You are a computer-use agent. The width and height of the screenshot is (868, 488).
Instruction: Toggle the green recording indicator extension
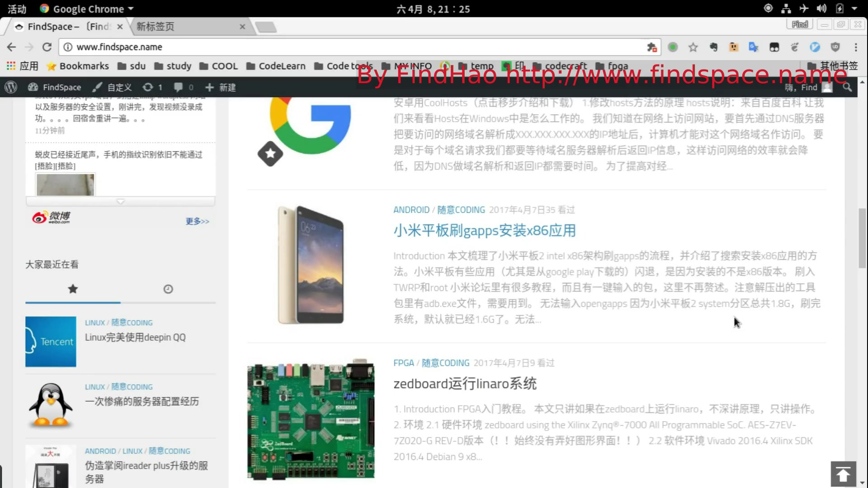click(x=673, y=47)
